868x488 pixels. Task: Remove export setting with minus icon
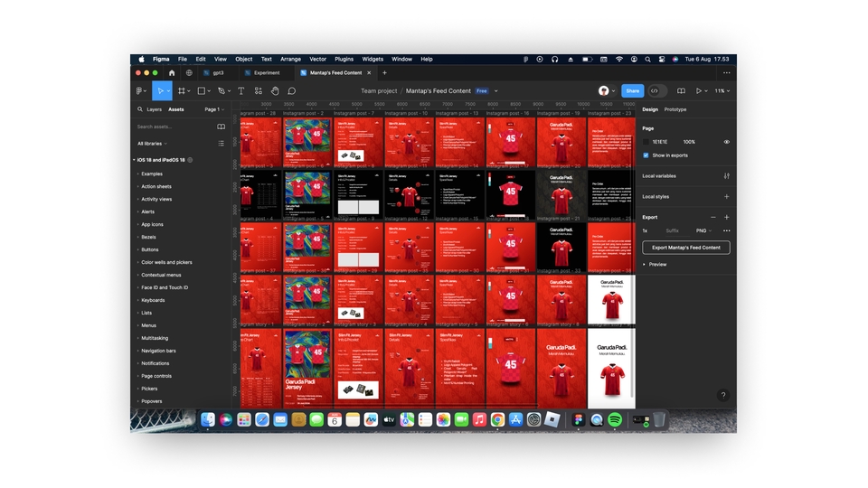click(x=713, y=217)
